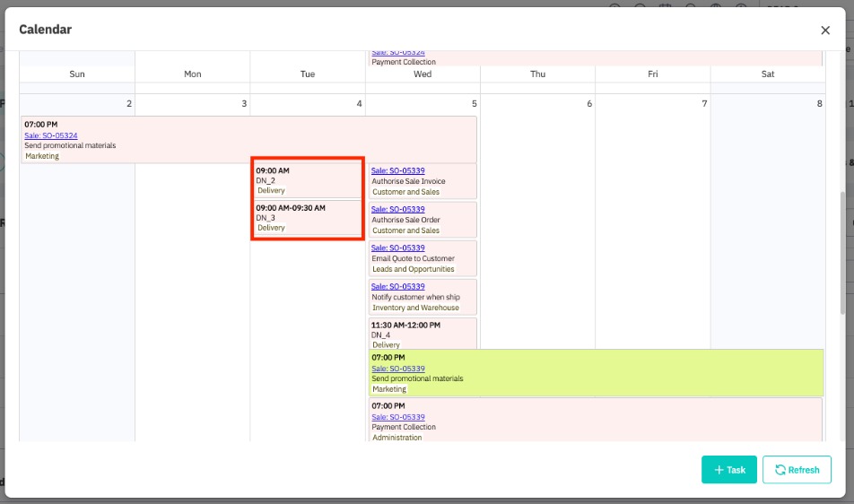The width and height of the screenshot is (854, 504).
Task: Open the DN_4 event at 11:30 AM
Action: click(x=423, y=334)
